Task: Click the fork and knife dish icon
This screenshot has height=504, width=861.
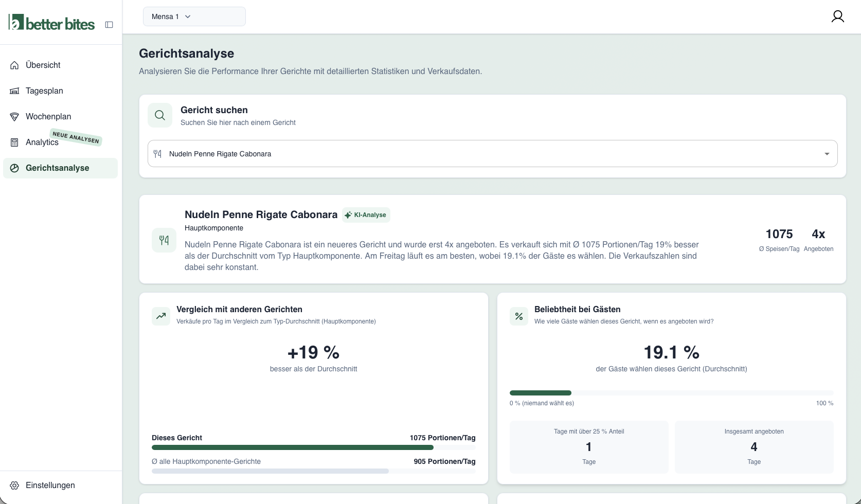Action: tap(164, 240)
